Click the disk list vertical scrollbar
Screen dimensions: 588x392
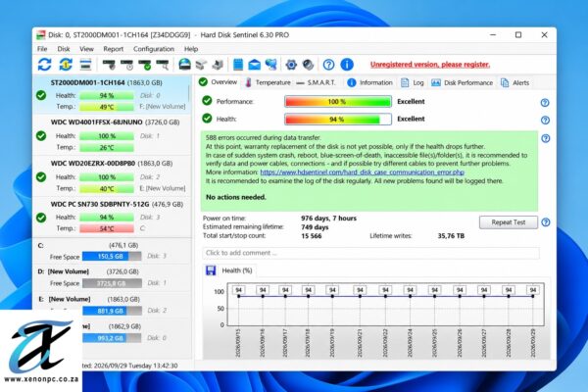point(189,94)
